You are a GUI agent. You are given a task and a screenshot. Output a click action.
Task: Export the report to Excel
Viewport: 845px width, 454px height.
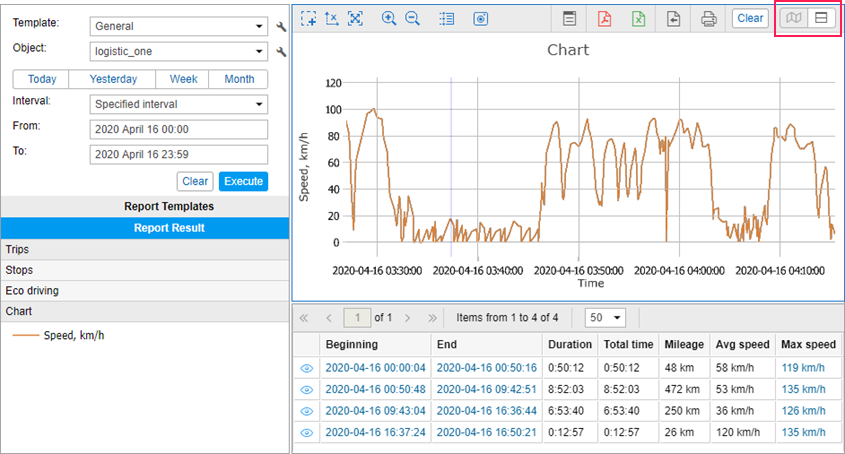[x=639, y=19]
